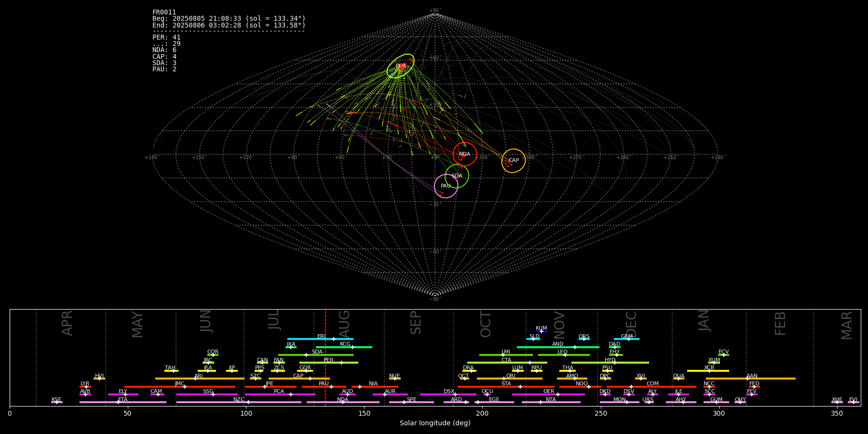Select the red NDA radiant circle
This screenshot has width=868, height=434.
coord(465,154)
